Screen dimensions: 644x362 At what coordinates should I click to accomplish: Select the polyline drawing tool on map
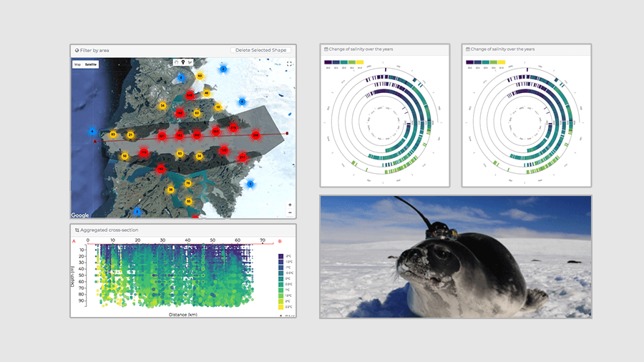pos(190,64)
